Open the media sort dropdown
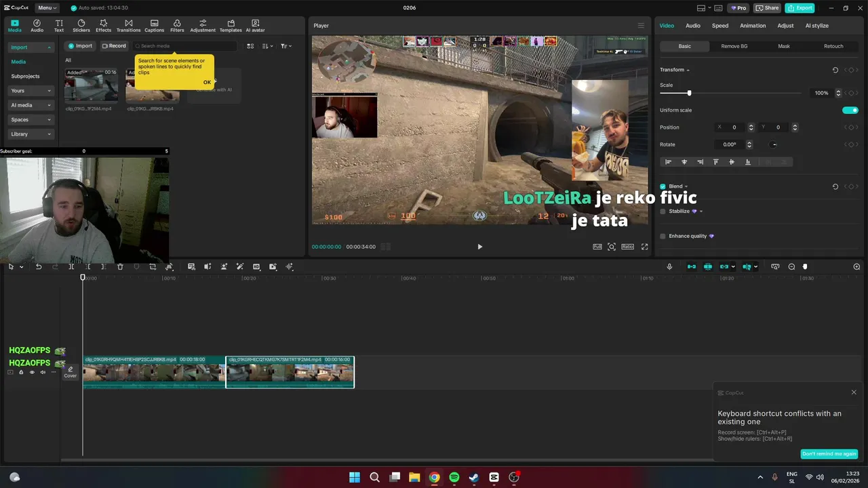Image resolution: width=868 pixels, height=488 pixels. (267, 46)
